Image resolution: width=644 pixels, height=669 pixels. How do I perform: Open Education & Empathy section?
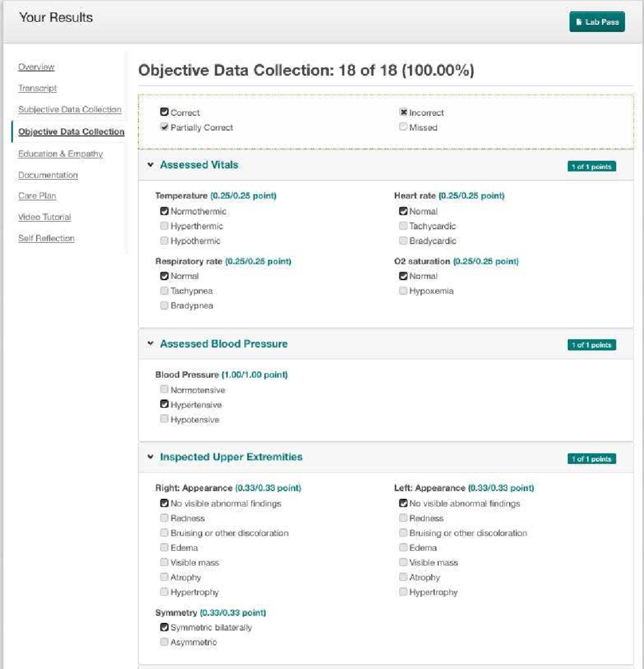(x=61, y=154)
